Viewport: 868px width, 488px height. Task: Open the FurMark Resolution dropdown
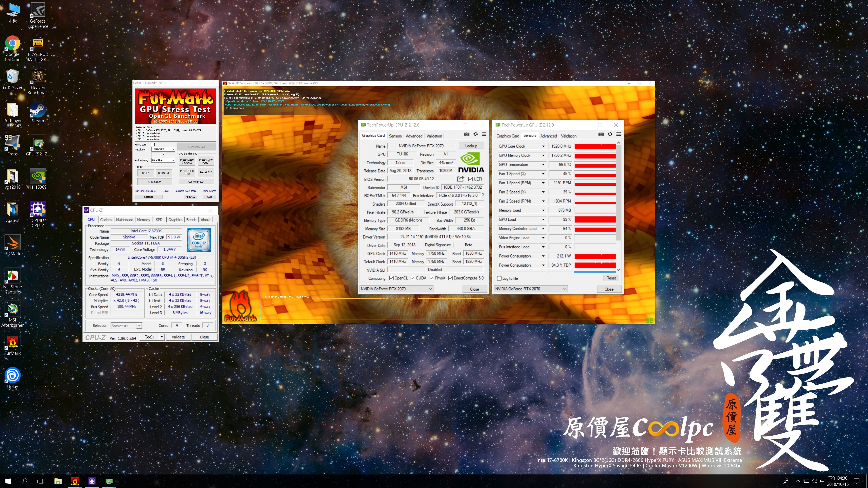(163, 149)
